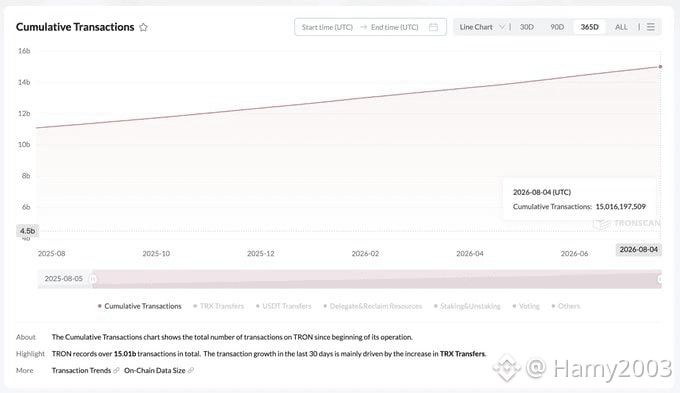Click the bold 15.01b highlight figure

coord(125,354)
